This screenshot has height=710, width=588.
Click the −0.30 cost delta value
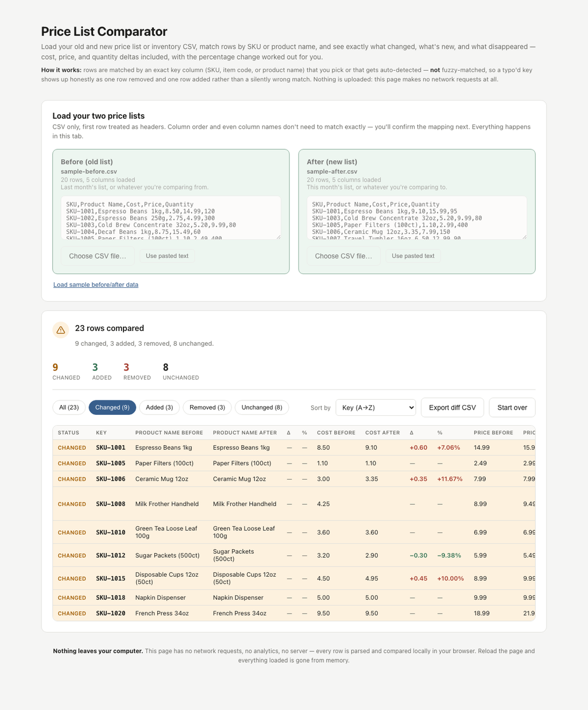coord(418,555)
